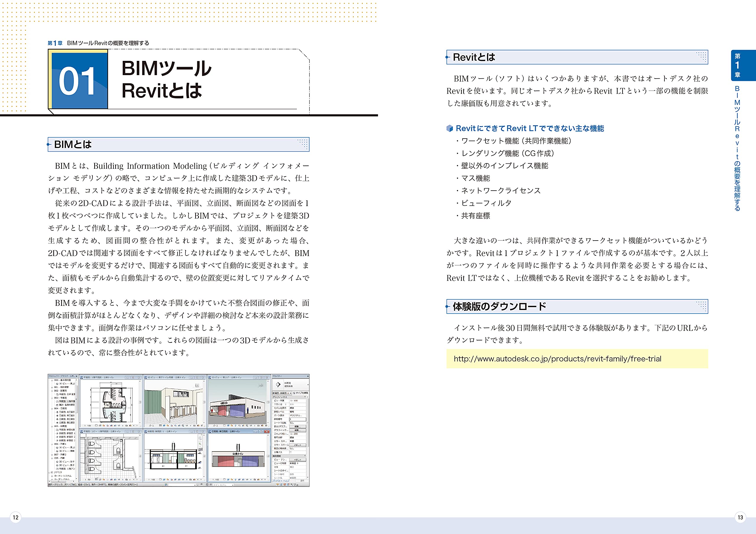
Task: Click the タイプを編集 button in Properties
Action: (x=300, y=393)
